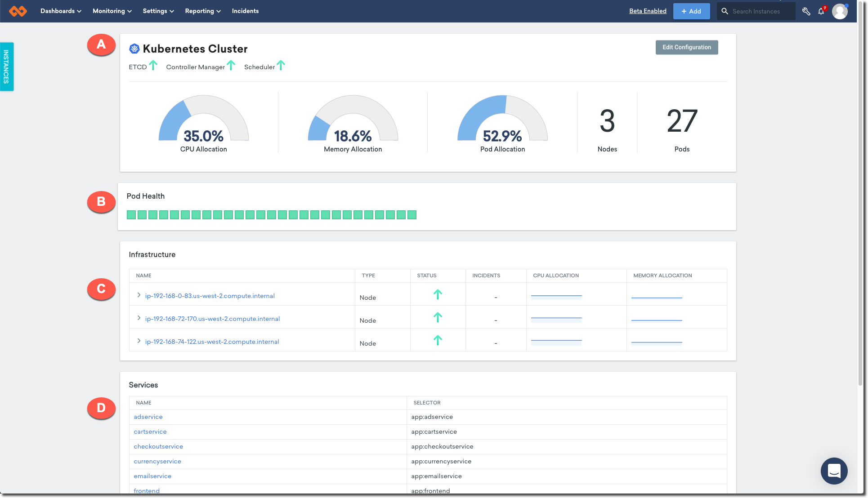The image size is (868, 498).
Task: Click the orange logo home icon
Action: [18, 11]
